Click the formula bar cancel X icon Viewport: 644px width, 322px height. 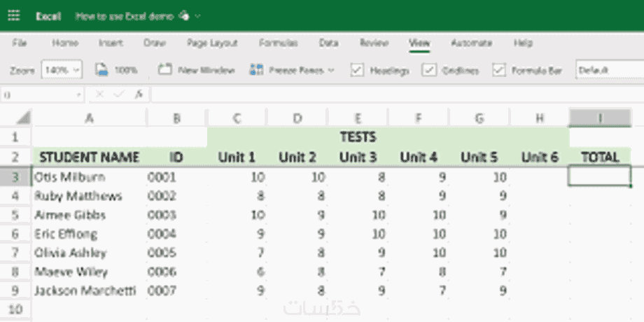tap(99, 94)
